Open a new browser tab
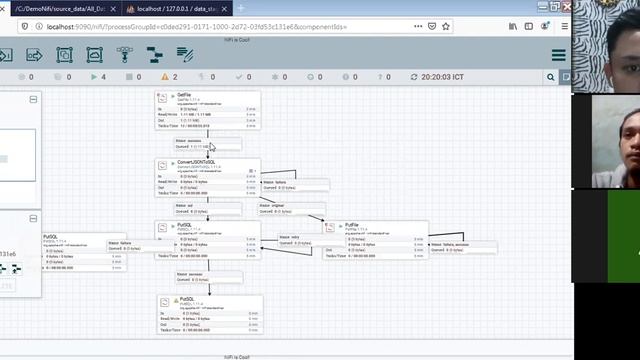Image resolution: width=640 pixels, height=360 pixels. [240, 8]
